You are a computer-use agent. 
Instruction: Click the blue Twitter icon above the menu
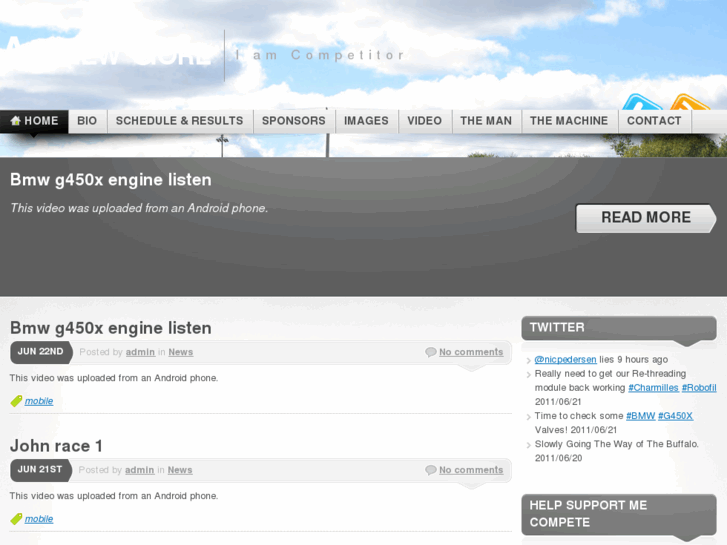coord(642,102)
